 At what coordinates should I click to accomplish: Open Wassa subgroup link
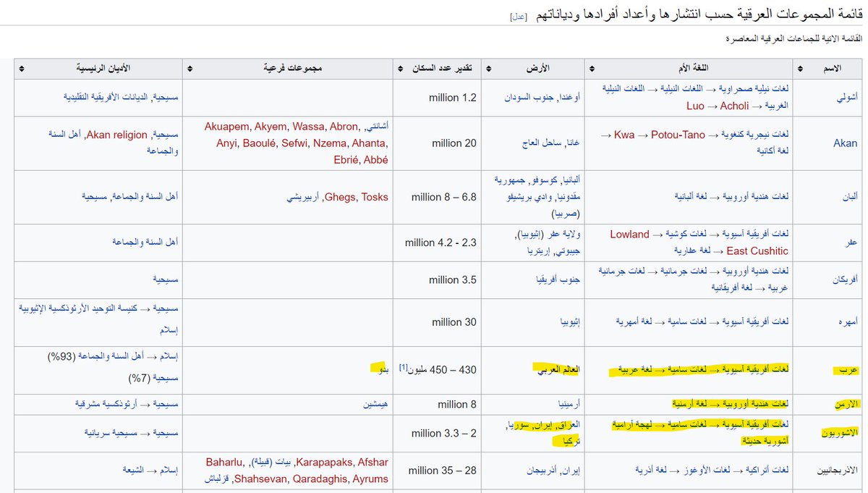point(309,127)
